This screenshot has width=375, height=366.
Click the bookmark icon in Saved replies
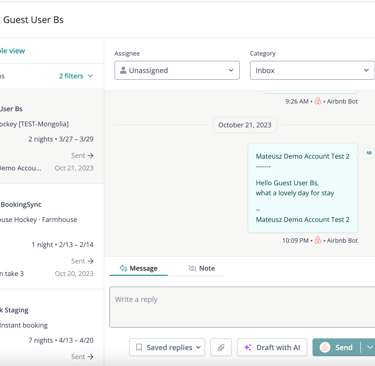[x=139, y=347]
